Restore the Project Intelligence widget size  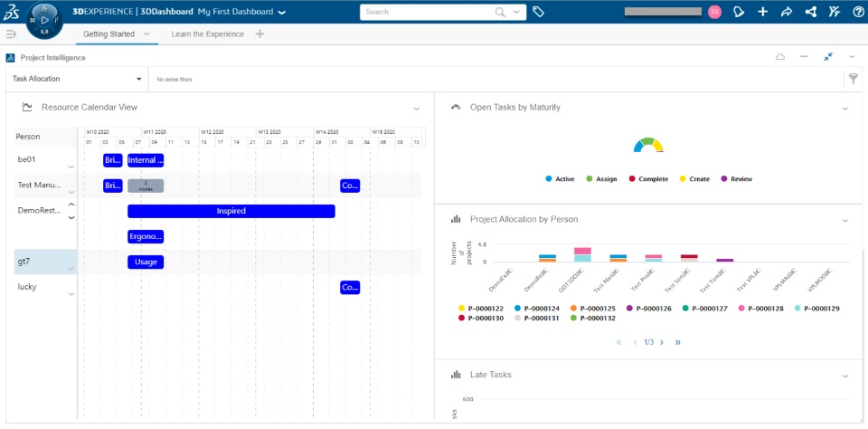[828, 56]
